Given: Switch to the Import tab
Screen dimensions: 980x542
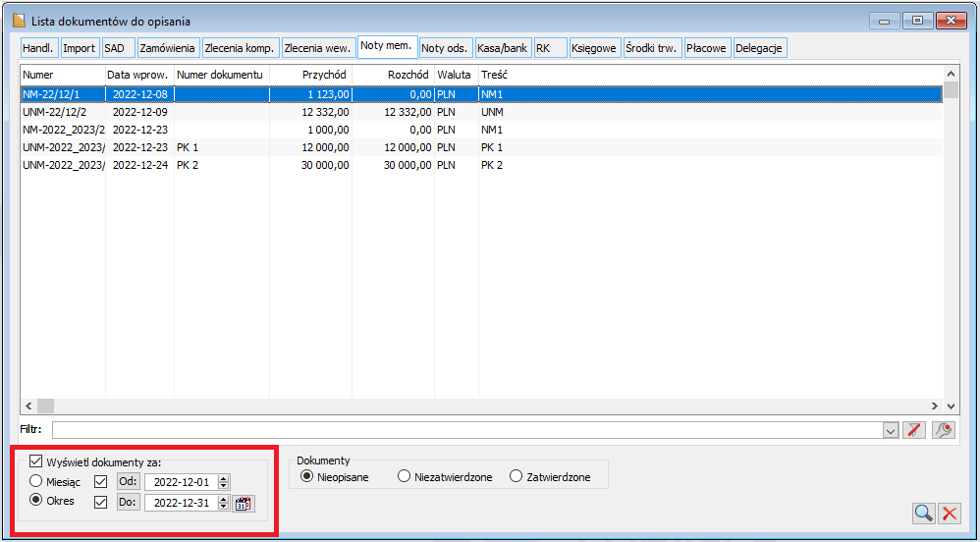Looking at the screenshot, I should 80,48.
